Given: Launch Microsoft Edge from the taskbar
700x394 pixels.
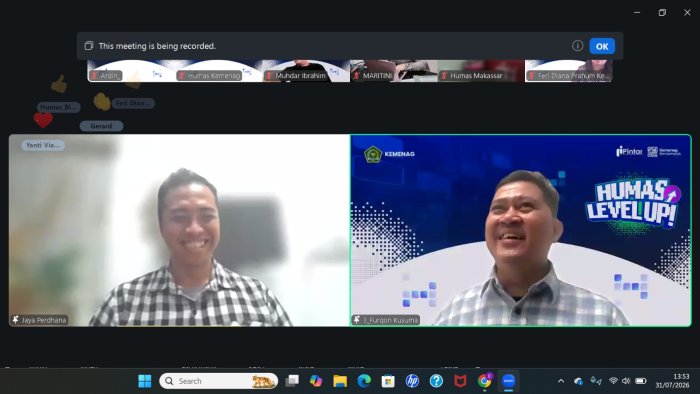Looking at the screenshot, I should coord(364,381).
